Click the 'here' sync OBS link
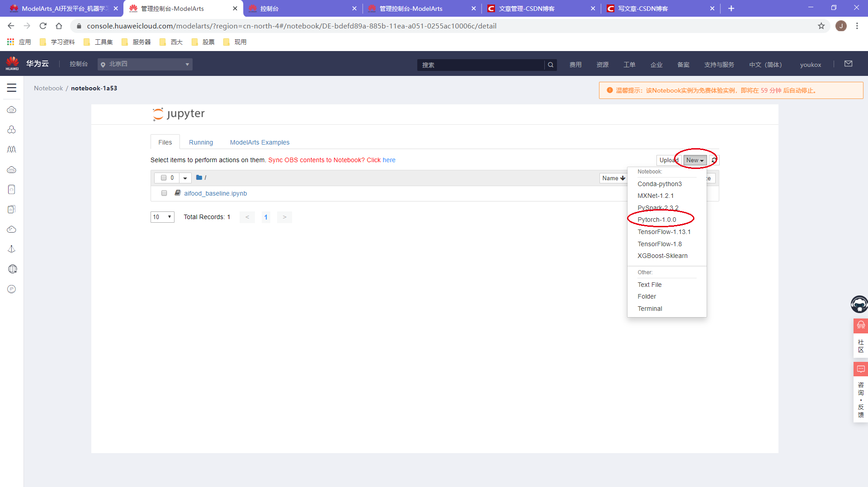The image size is (868, 487). (x=389, y=160)
